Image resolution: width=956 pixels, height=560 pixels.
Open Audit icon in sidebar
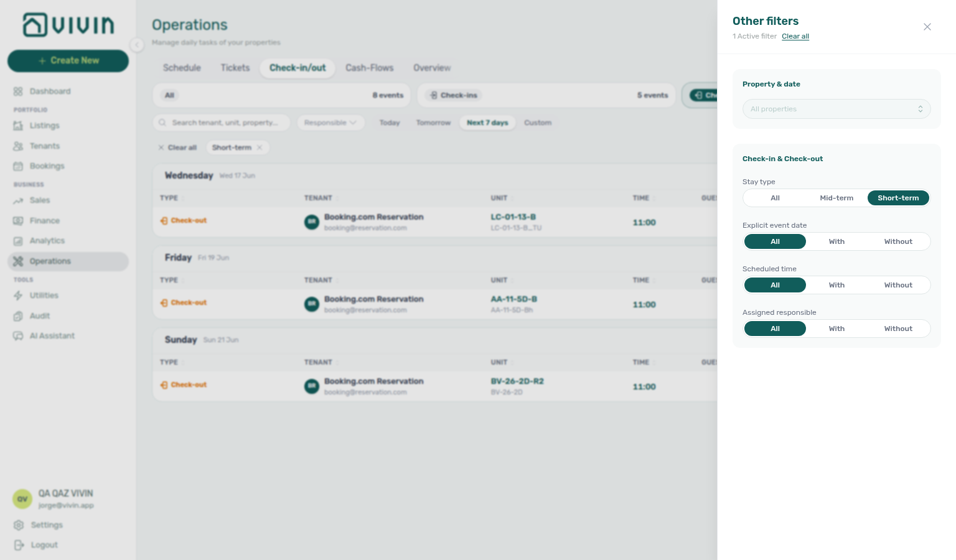18,316
